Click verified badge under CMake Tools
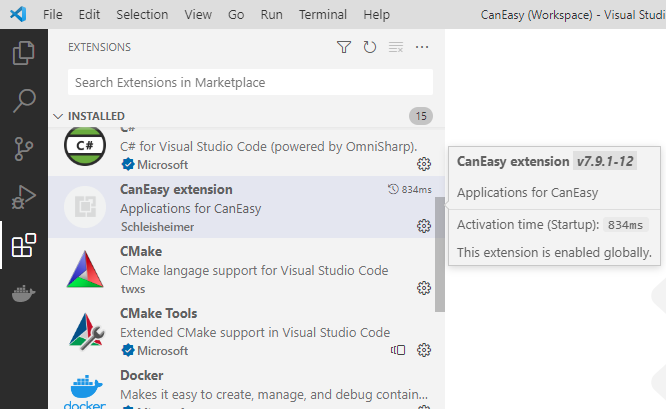Viewport: 666px width, 409px height. [x=127, y=350]
